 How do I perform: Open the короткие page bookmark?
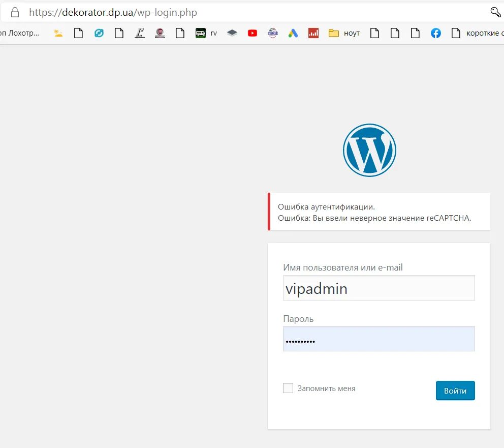click(x=477, y=33)
